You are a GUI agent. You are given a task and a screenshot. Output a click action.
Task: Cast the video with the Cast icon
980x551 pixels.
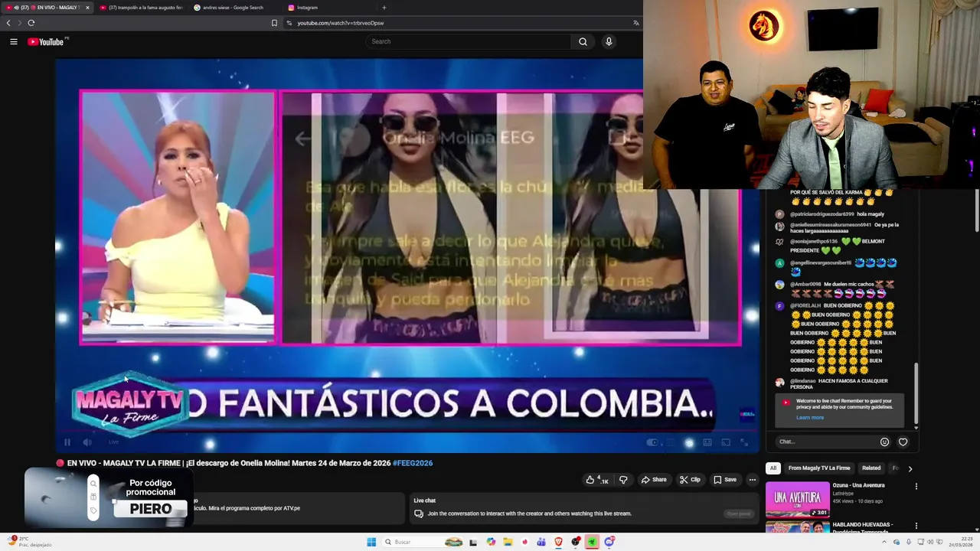(x=725, y=442)
